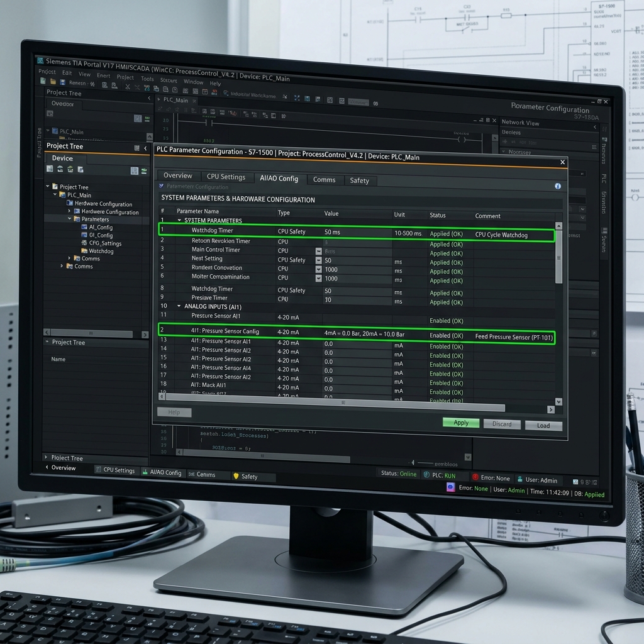644x644 pixels.
Task: Open dropdown for Main Control Timer value
Action: 318,251
